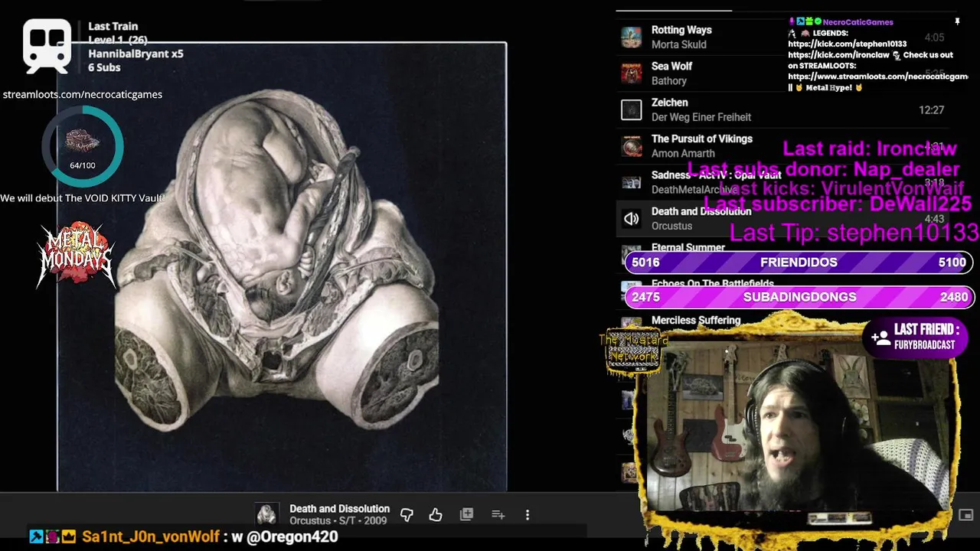Click the FRIENDIDOS goal progress bar
The image size is (980, 551).
pos(799,262)
